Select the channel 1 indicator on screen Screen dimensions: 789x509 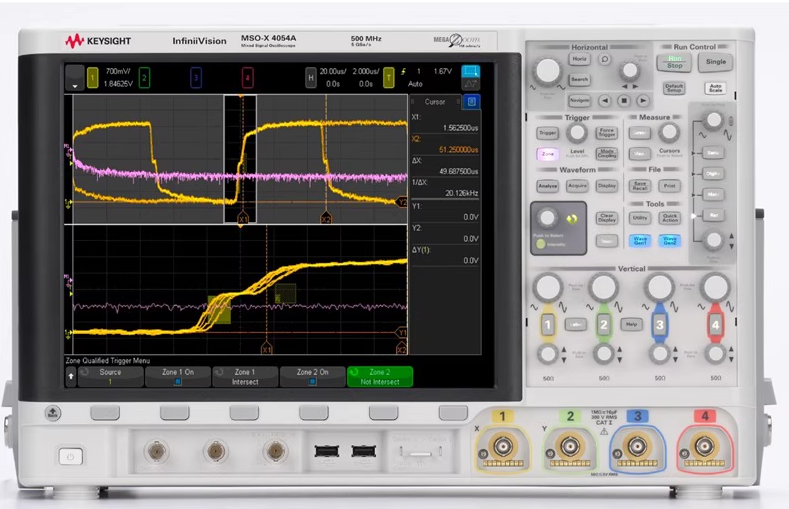point(93,77)
